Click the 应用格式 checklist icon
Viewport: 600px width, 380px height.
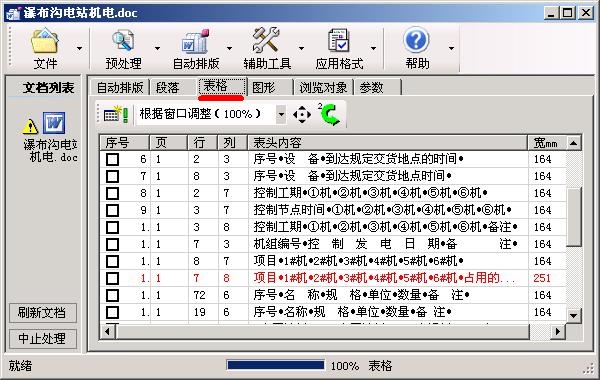(339, 40)
